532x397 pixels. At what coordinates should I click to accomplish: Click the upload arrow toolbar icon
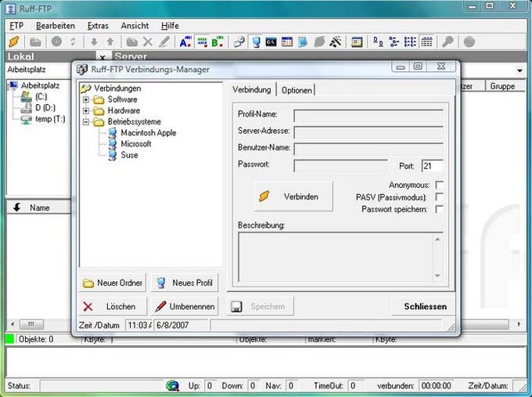(x=110, y=42)
